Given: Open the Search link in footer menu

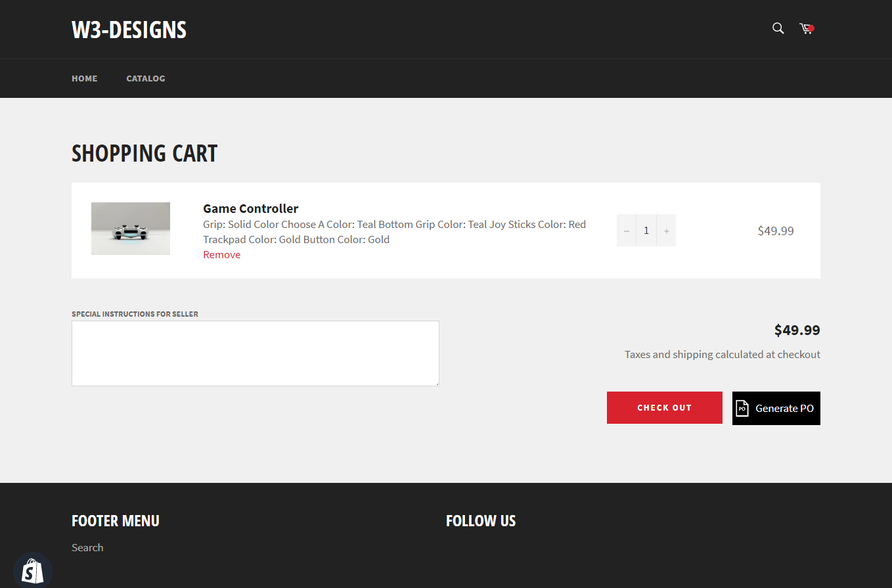Looking at the screenshot, I should (87, 547).
